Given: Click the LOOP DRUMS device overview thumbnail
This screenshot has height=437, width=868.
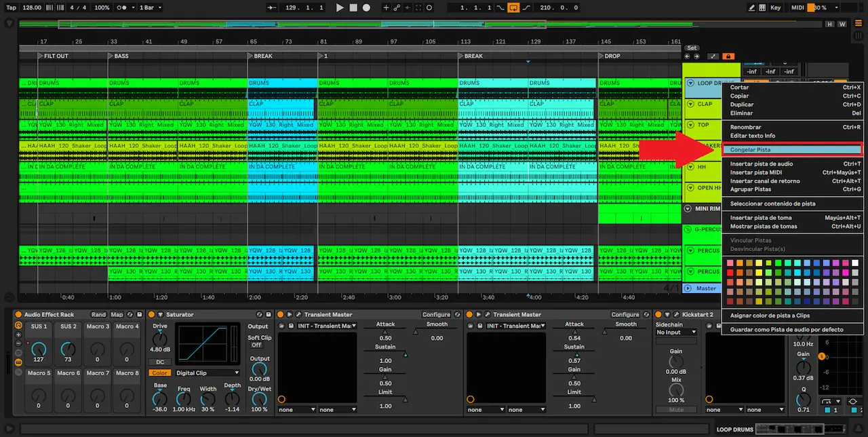Looking at the screenshot, I should pos(800,430).
